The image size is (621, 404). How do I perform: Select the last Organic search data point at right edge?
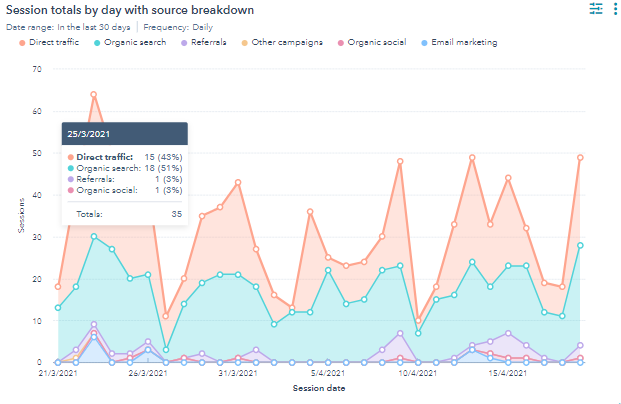coord(580,245)
